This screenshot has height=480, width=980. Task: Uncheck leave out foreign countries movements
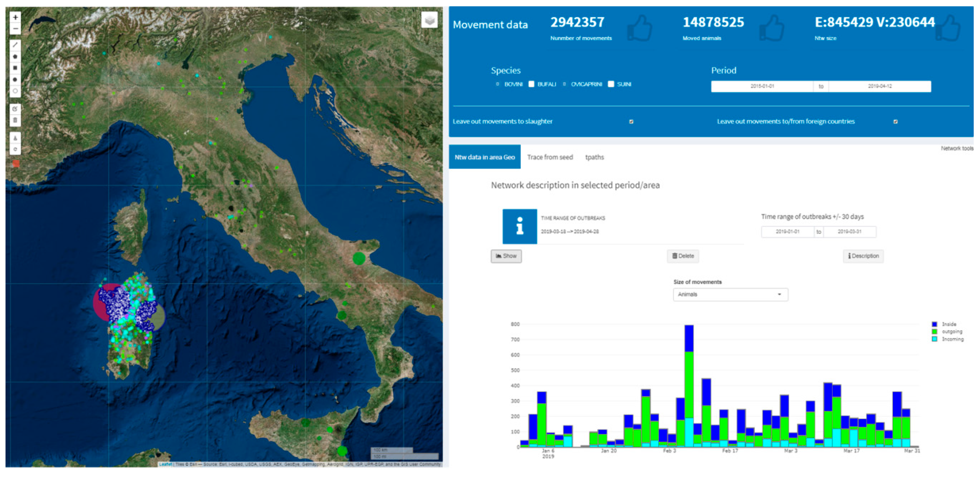[895, 121]
